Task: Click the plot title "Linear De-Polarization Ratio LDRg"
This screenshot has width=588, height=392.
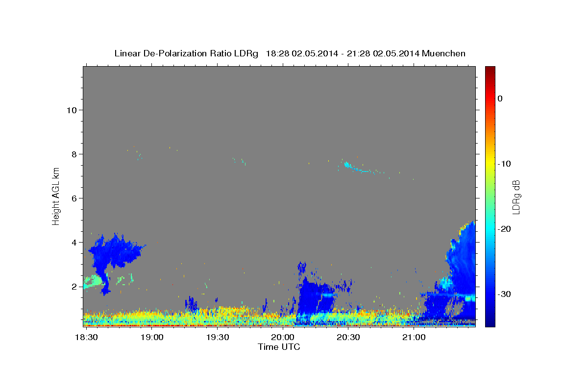Action: point(186,53)
